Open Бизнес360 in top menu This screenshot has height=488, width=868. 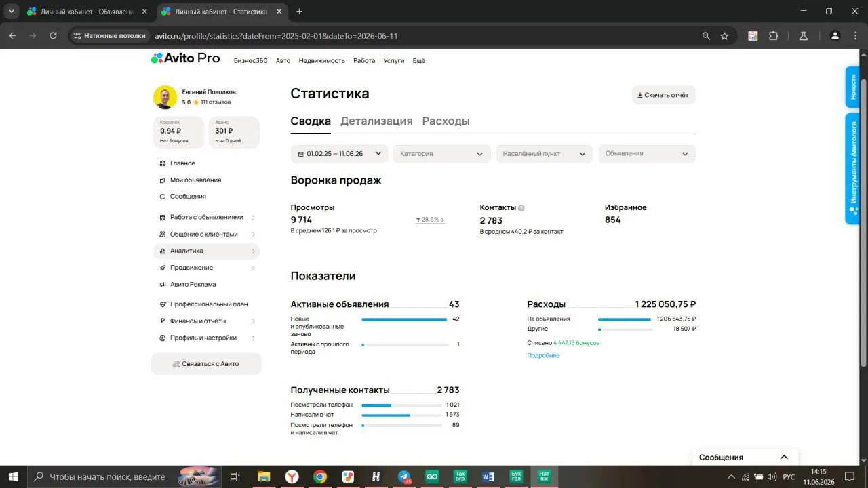pyautogui.click(x=250, y=61)
